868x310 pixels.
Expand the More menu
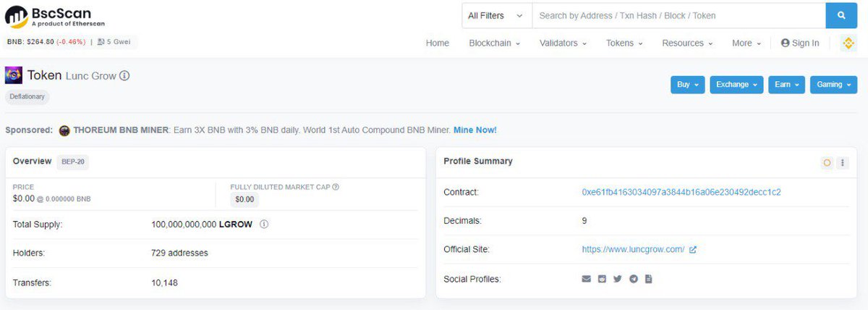coord(746,43)
